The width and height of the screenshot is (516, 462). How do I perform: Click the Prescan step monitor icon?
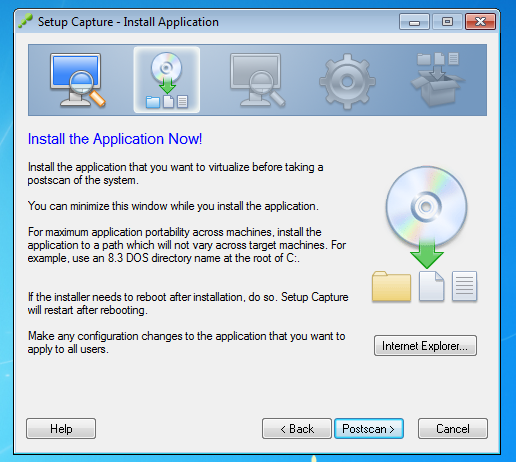click(78, 80)
